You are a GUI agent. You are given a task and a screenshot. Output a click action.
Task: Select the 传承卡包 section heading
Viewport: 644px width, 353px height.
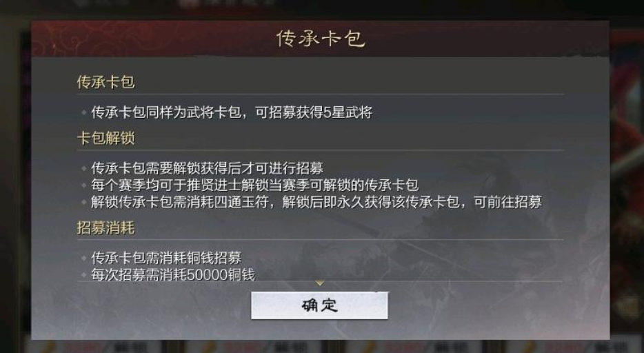click(x=105, y=82)
